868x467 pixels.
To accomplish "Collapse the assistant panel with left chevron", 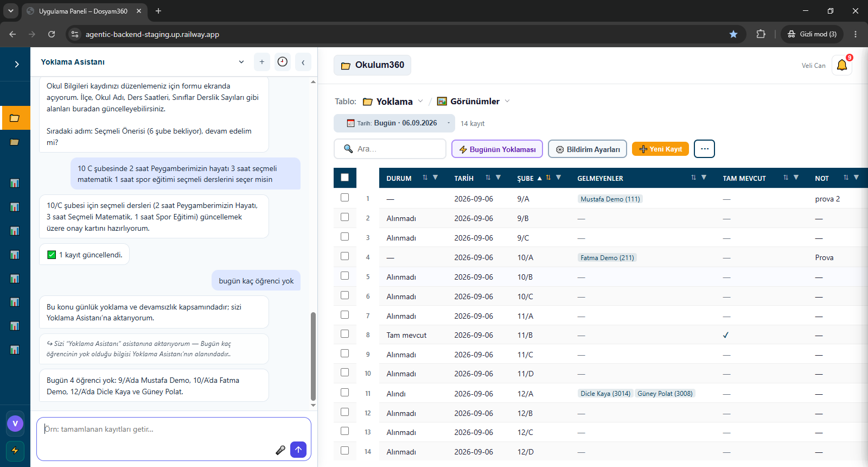I will [x=303, y=62].
